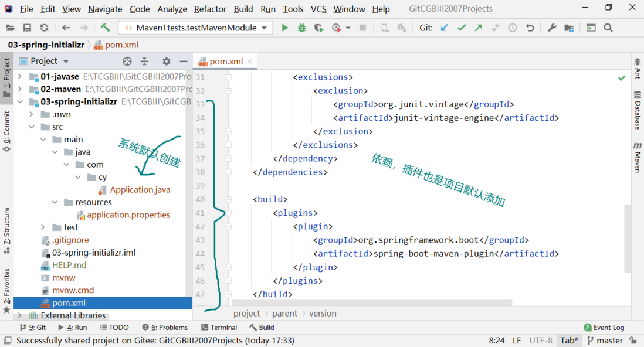Open the Event Log

(604, 327)
